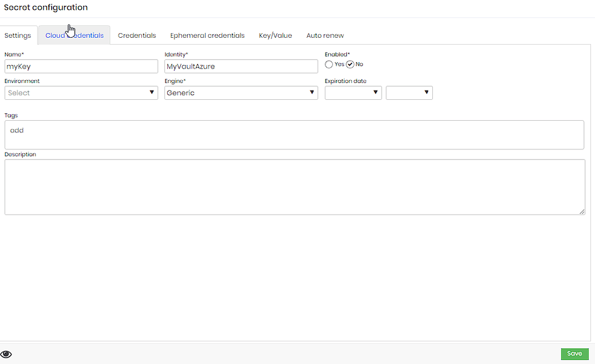Click the Identity field with MyVaultAzure
Screen dimensions: 595x364
[241, 66]
